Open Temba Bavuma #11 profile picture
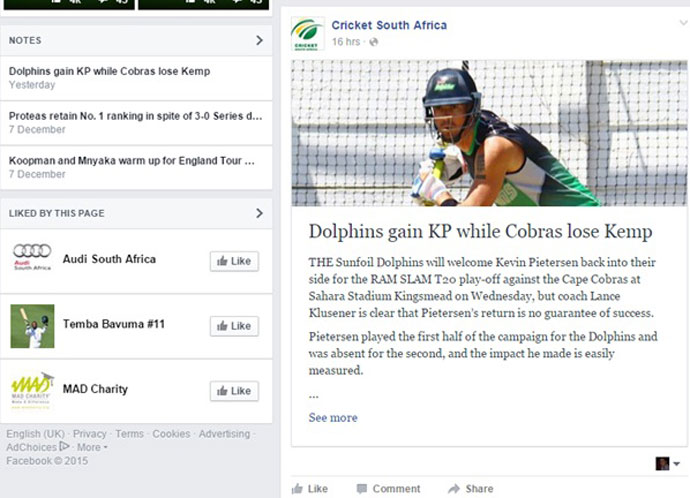690x498 pixels. (33, 326)
